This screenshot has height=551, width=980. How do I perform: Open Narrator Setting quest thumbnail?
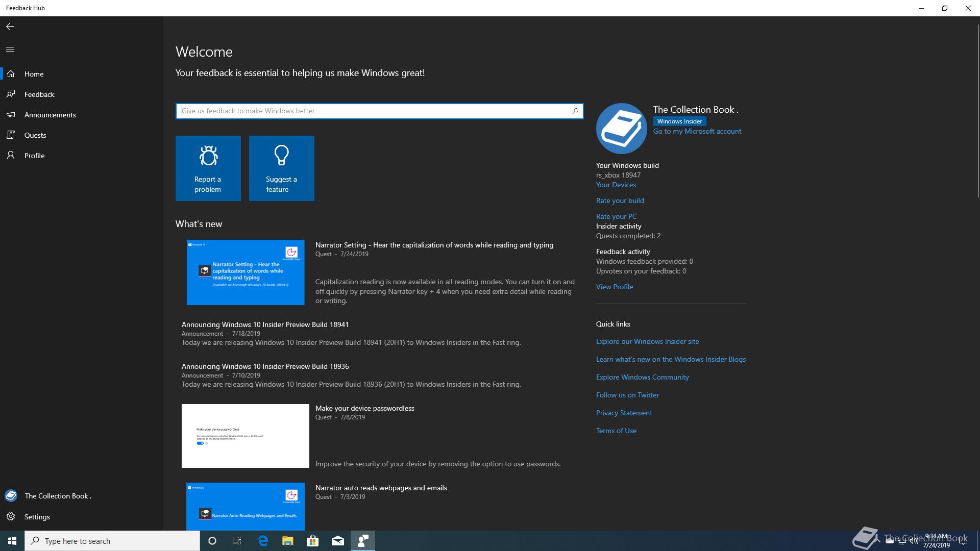[246, 272]
